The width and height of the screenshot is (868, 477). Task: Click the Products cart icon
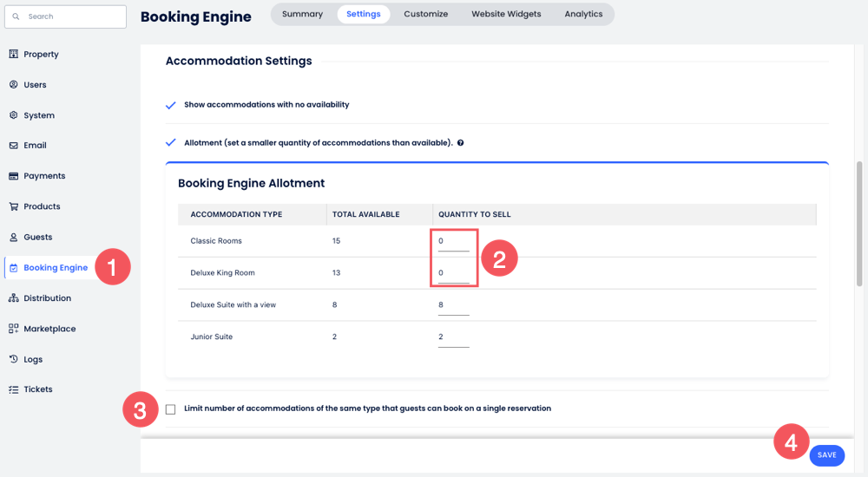14,206
